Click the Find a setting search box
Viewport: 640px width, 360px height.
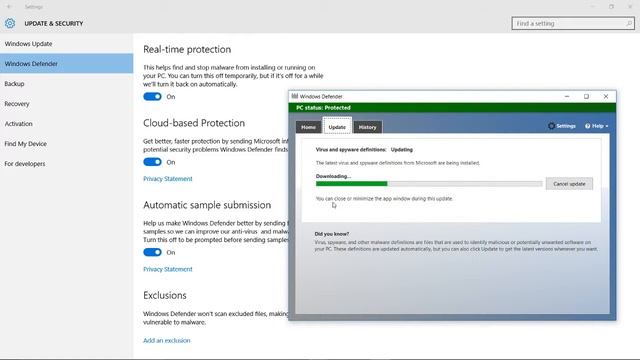click(573, 24)
